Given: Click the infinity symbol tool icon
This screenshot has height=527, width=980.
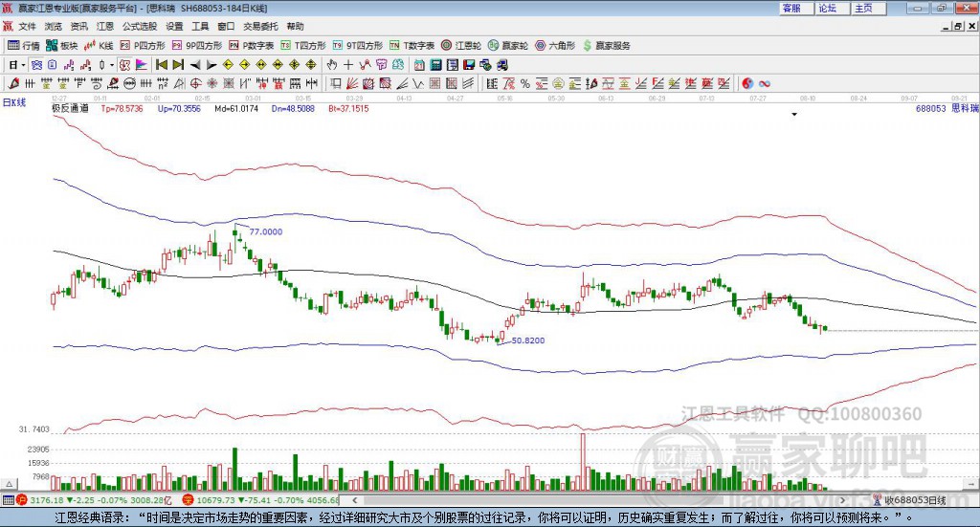Looking at the screenshot, I should point(765,83).
